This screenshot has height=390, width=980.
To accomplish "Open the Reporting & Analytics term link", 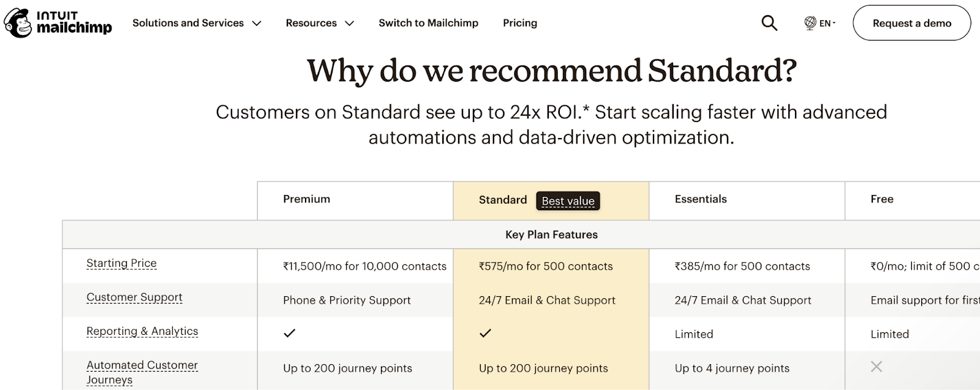I will 142,331.
